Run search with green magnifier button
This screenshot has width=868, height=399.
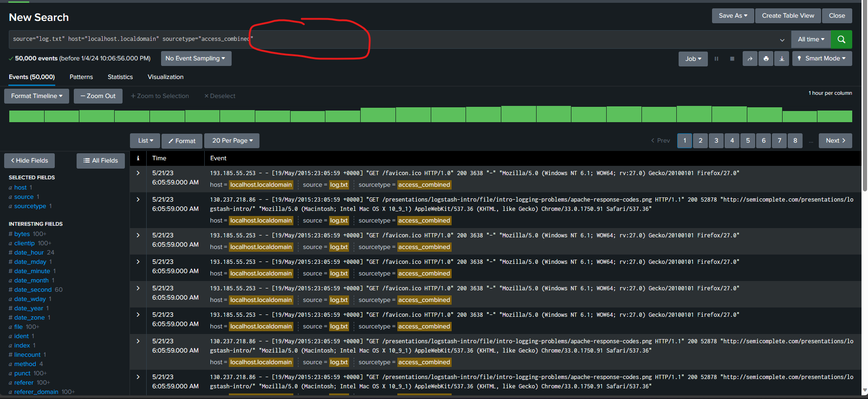841,39
